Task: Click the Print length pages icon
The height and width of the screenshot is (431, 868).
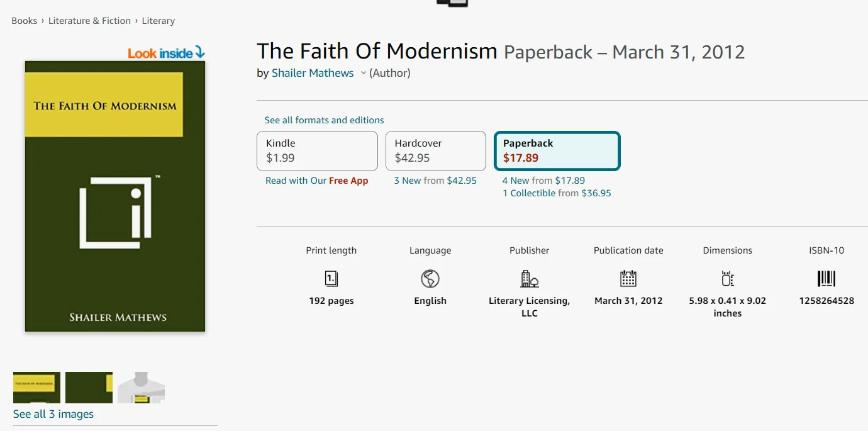Action: pos(331,279)
